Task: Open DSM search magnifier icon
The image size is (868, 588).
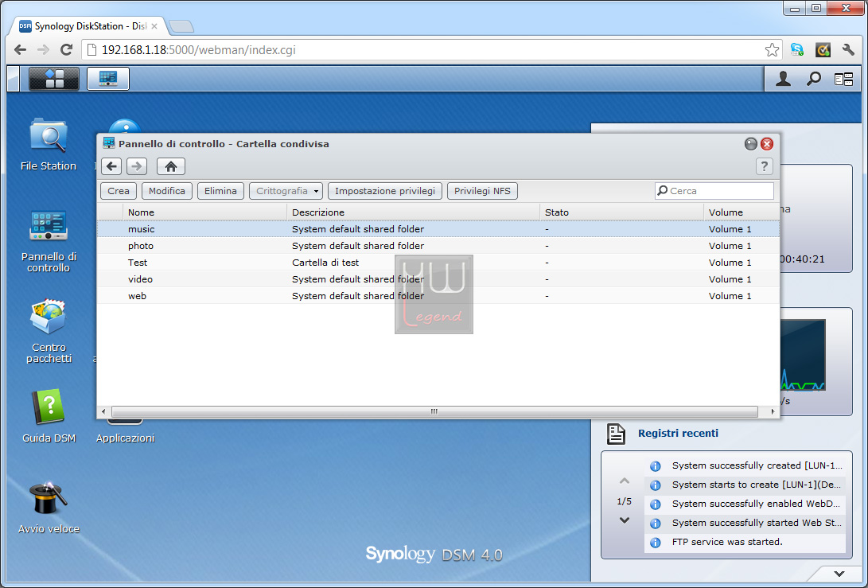Action: [814, 80]
